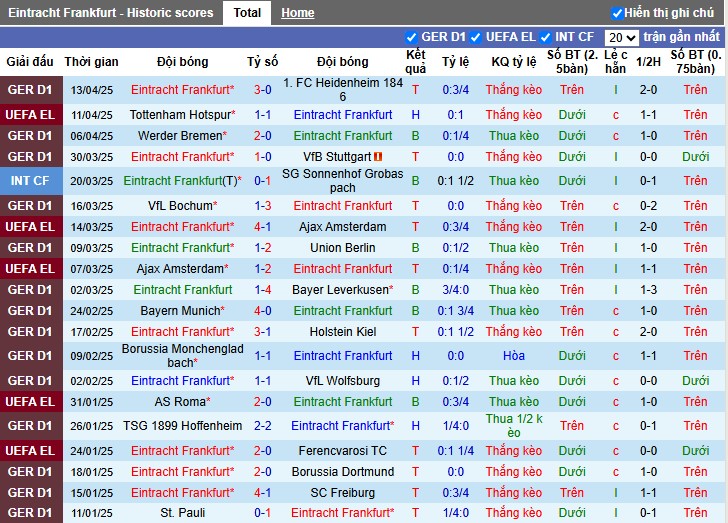Click the INT CF league cell
This screenshot has height=523, width=728.
click(x=30, y=181)
